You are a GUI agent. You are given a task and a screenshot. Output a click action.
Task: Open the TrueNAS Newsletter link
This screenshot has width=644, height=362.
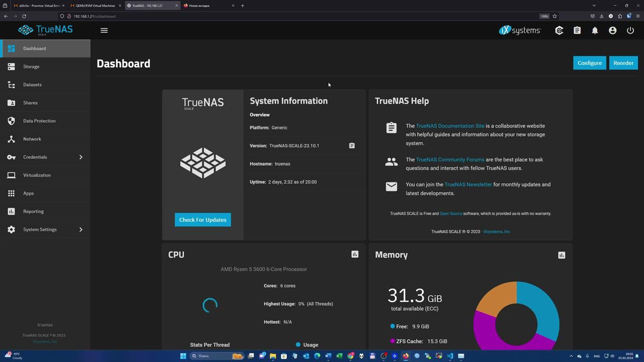(468, 185)
